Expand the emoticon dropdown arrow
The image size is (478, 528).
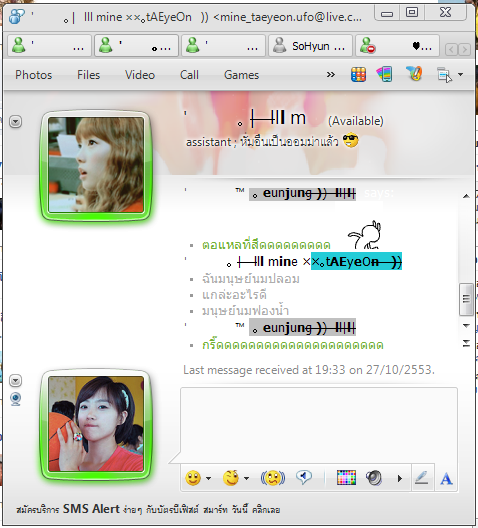tap(209, 478)
